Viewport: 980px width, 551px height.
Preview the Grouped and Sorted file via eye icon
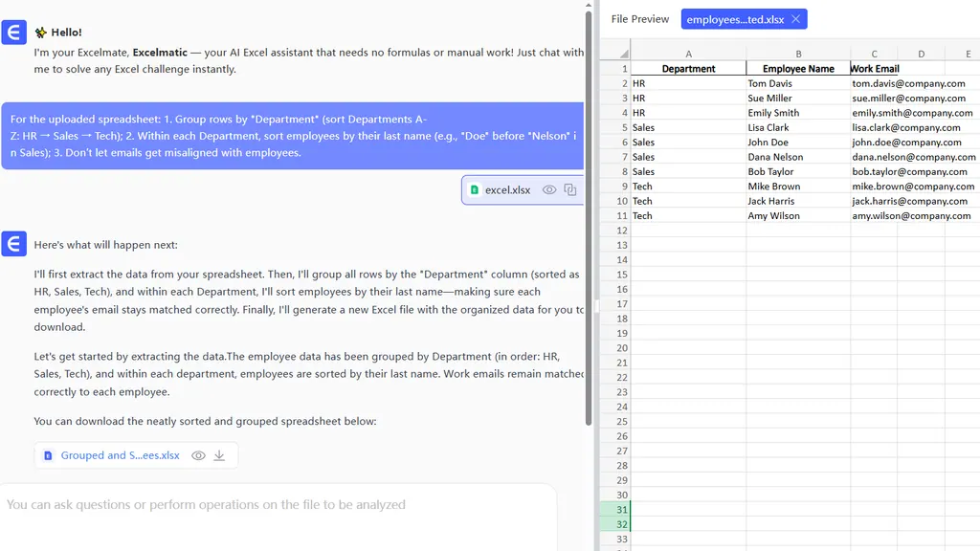tap(198, 456)
